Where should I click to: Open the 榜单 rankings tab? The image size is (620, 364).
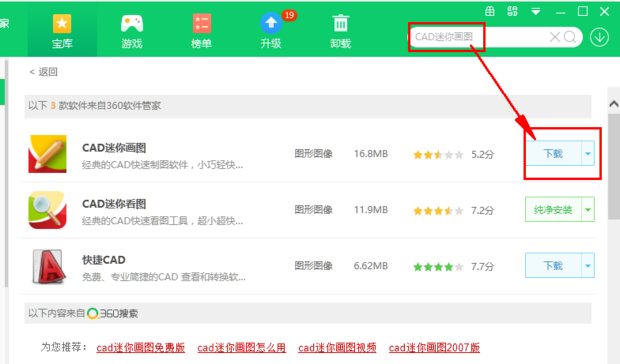(x=201, y=31)
